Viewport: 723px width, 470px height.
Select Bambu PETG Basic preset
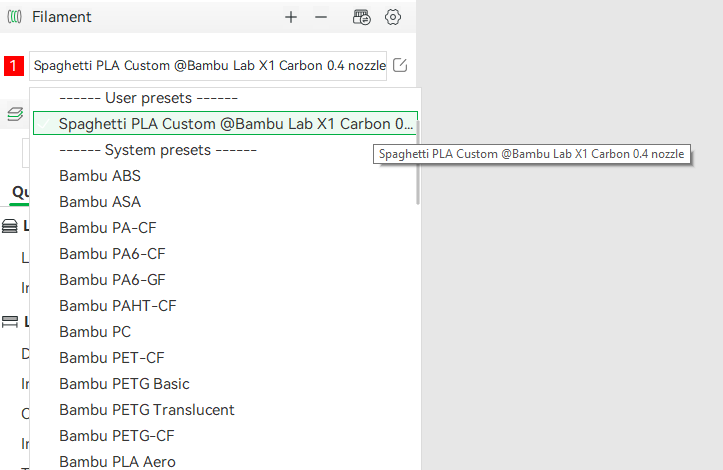pyautogui.click(x=124, y=384)
